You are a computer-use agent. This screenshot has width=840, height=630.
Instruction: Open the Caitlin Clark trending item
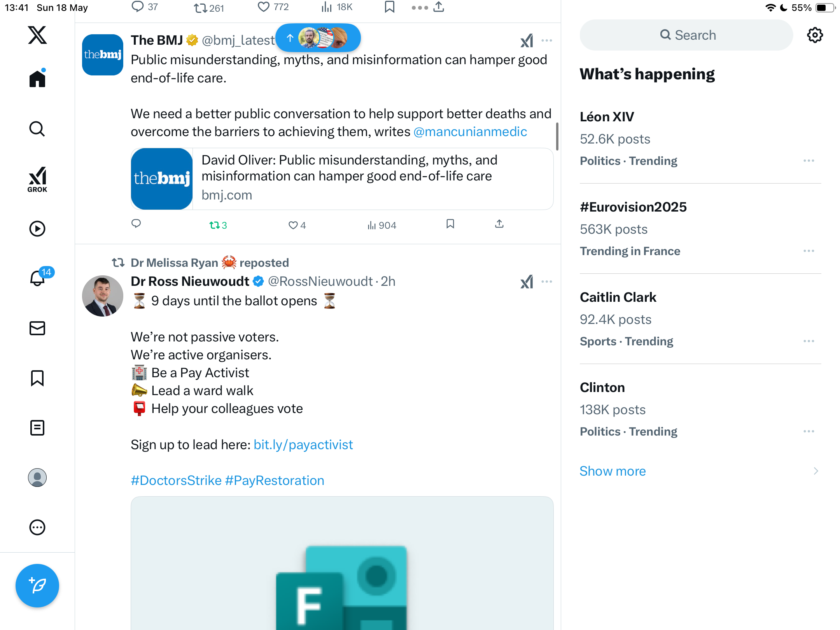click(x=700, y=319)
